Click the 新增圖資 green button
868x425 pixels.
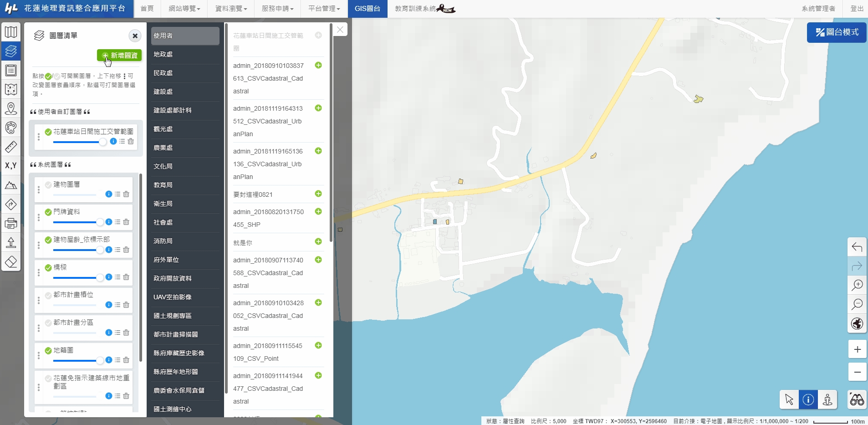pyautogui.click(x=120, y=55)
